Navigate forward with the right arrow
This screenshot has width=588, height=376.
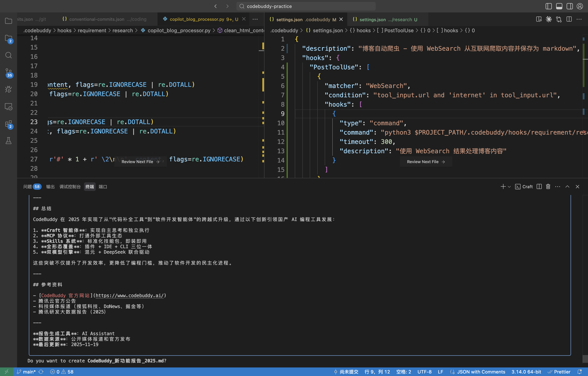227,6
